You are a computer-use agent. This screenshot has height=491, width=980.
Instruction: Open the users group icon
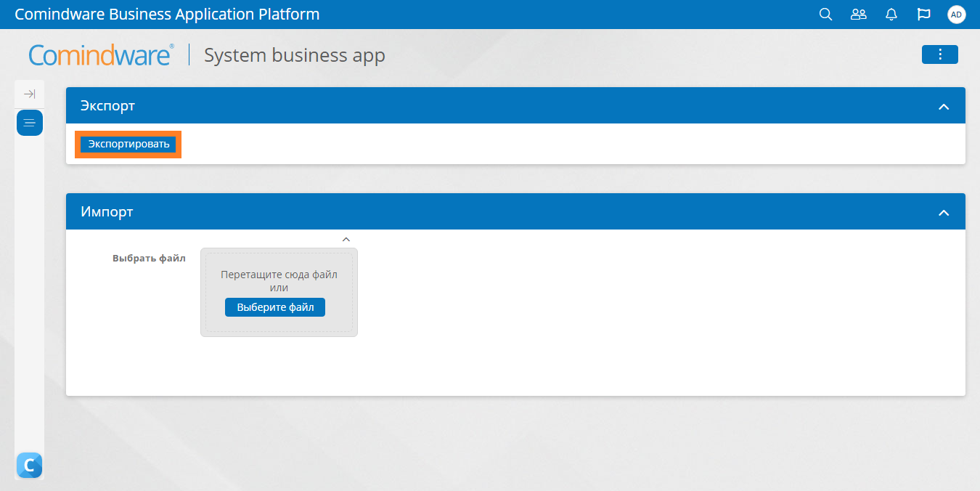[859, 15]
